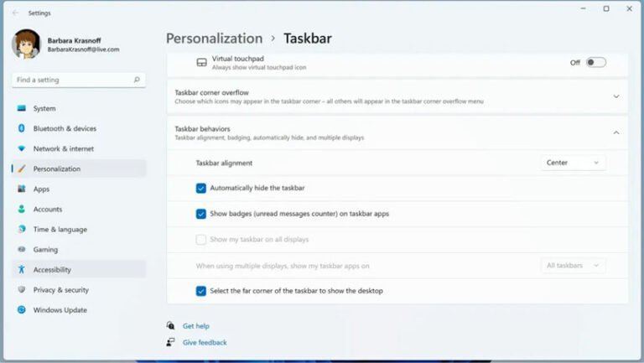644x363 pixels.
Task: Click the Get help link
Action: pos(196,325)
